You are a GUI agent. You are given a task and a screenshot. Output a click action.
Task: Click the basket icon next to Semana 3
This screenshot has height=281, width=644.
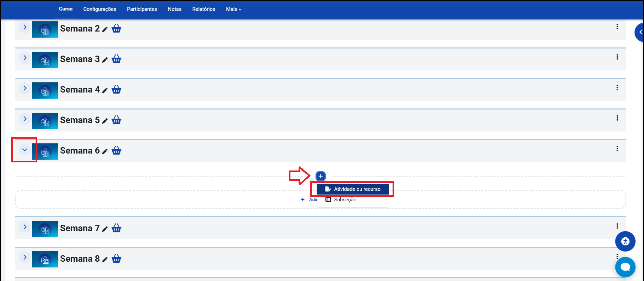coord(116,59)
